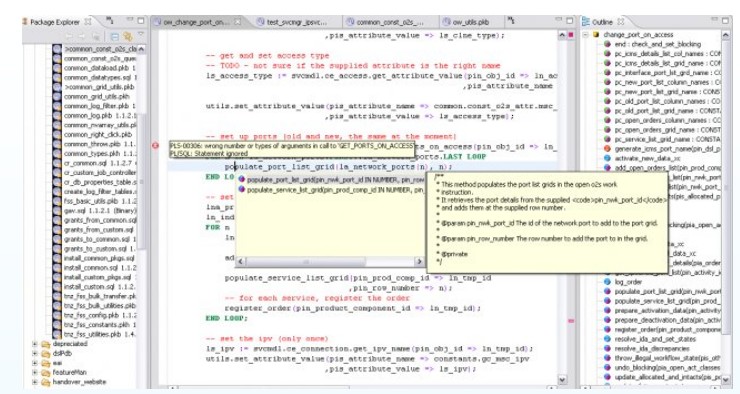Expand the depreciated folder
This screenshot has height=394, width=740.
35,344
